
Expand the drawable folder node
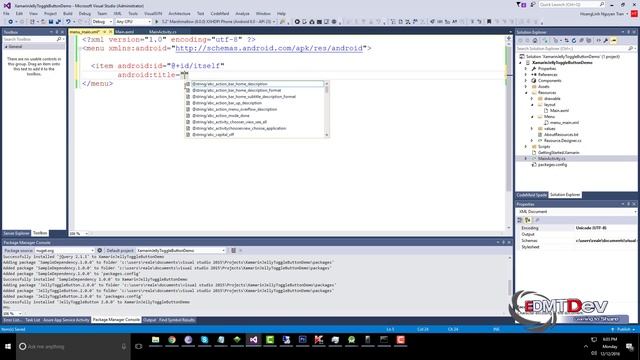pyautogui.click(x=532, y=98)
